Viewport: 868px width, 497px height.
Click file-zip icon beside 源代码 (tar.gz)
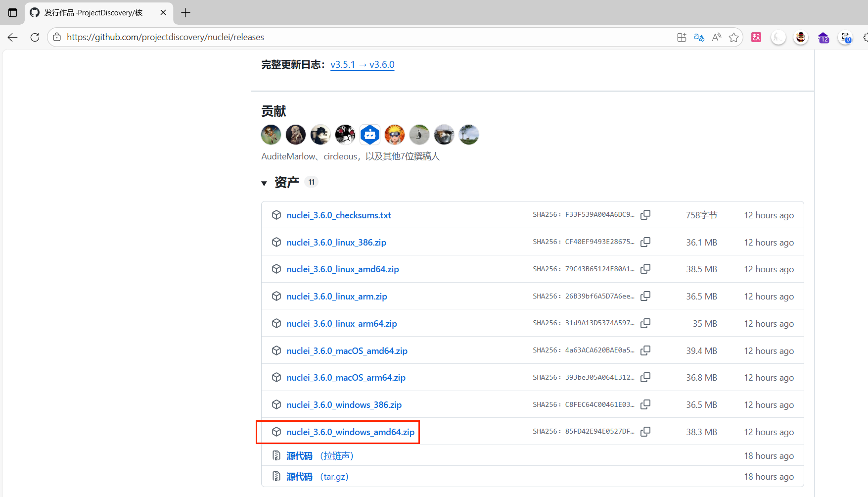[276, 476]
